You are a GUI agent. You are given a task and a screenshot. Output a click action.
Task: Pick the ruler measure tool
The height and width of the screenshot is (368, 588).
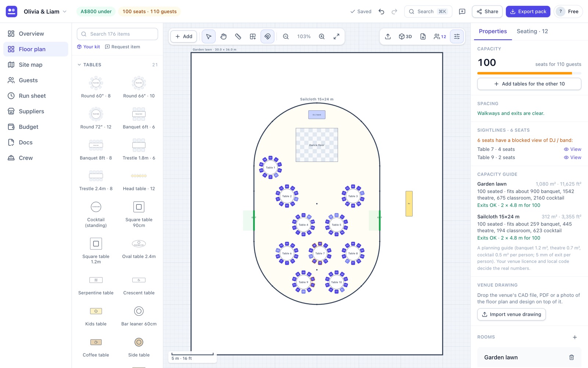coord(238,36)
